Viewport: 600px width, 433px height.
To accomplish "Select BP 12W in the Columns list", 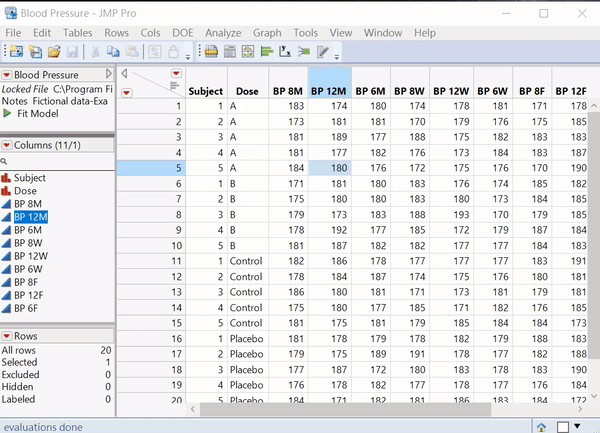I will 30,256.
